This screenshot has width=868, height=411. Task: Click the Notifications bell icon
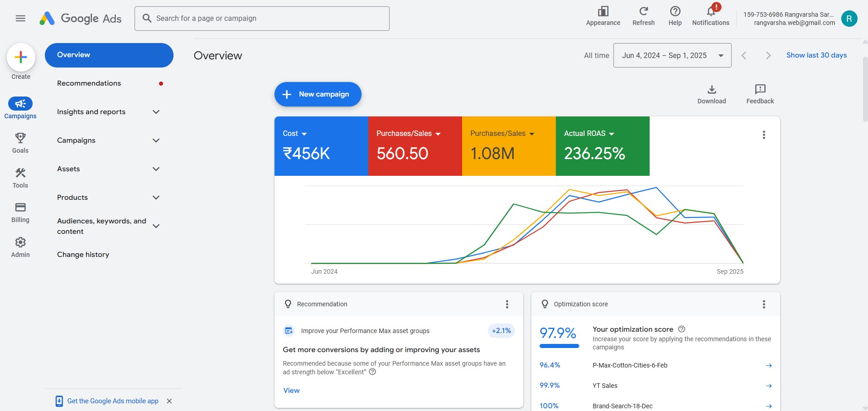click(710, 11)
